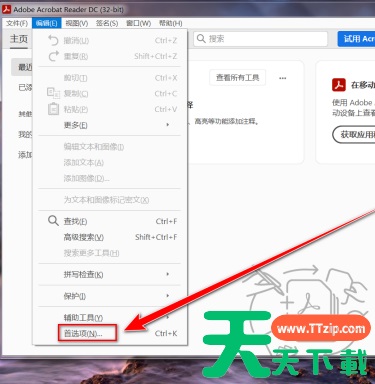Image resolution: width=375 pixels, height=384 pixels.
Task: Open the 窗口(W) menu
Action: 138,23
